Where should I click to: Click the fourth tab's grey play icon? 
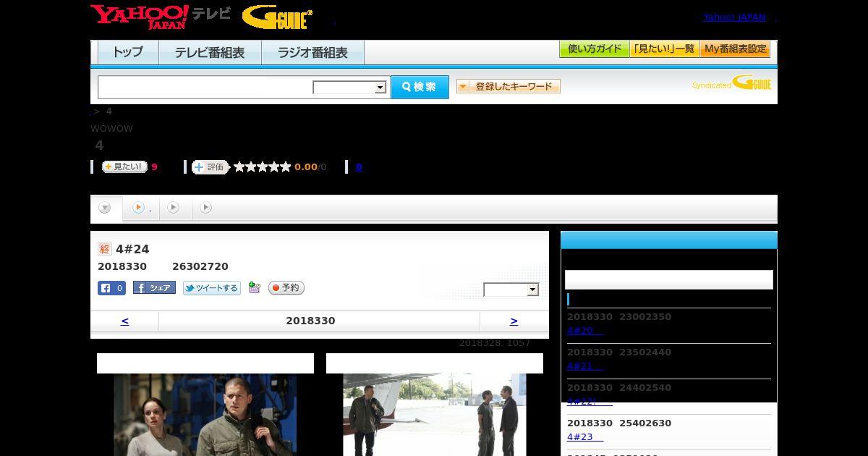click(205, 208)
